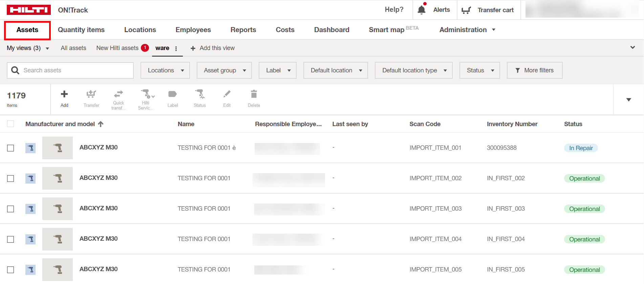
Task: Click the sort arrow on Manufacturer and model
Action: pos(101,124)
